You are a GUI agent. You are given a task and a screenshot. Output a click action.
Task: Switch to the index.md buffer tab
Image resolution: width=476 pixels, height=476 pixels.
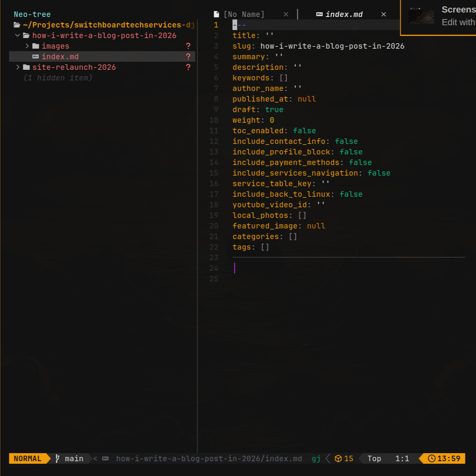344,14
